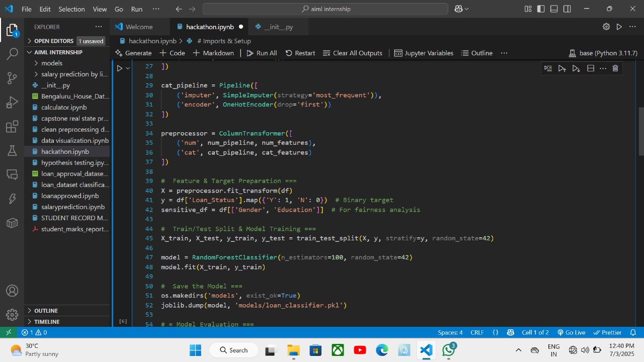Screen dimensions: 644x362
Task: Open Jupyter Variables panel
Action: (x=424, y=53)
